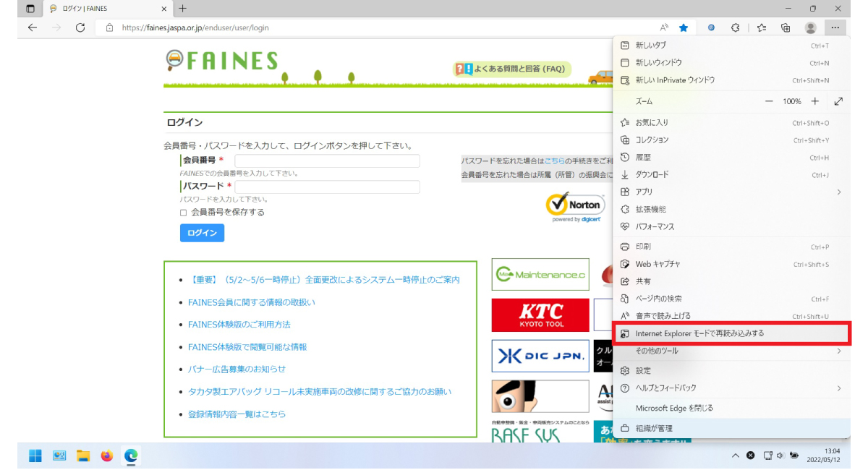The height and width of the screenshot is (470, 868).
Task: Open the tab actions menu icon
Action: (x=30, y=9)
